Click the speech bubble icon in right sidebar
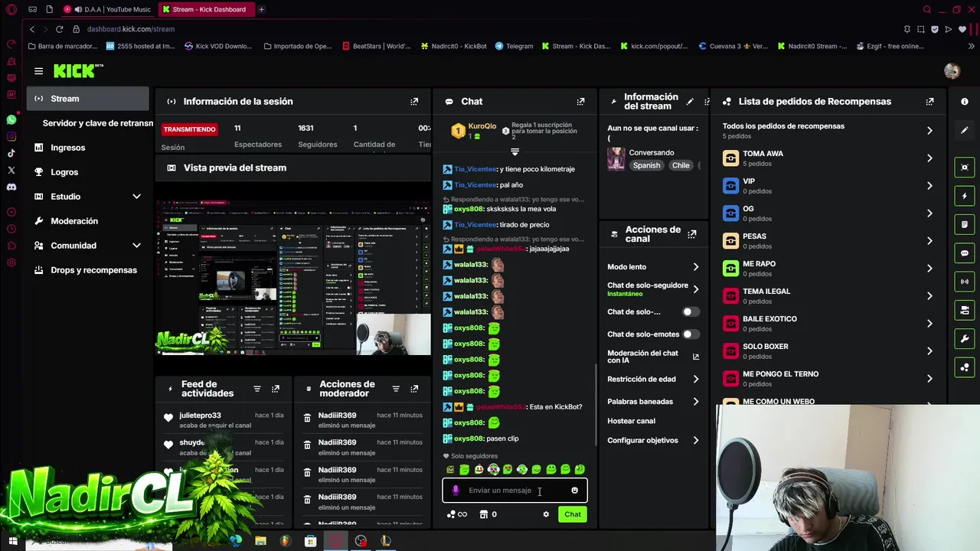This screenshot has width=980, height=551. pos(965,253)
